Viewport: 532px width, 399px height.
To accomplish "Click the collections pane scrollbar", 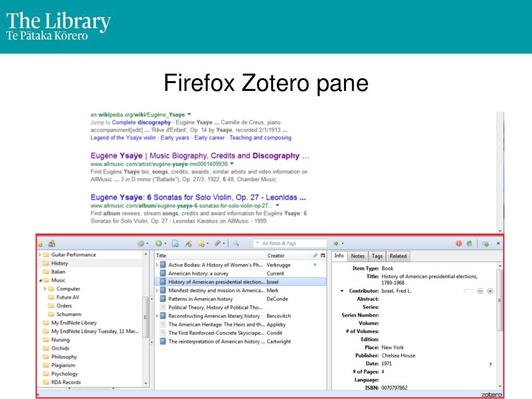I will pyautogui.click(x=145, y=317).
